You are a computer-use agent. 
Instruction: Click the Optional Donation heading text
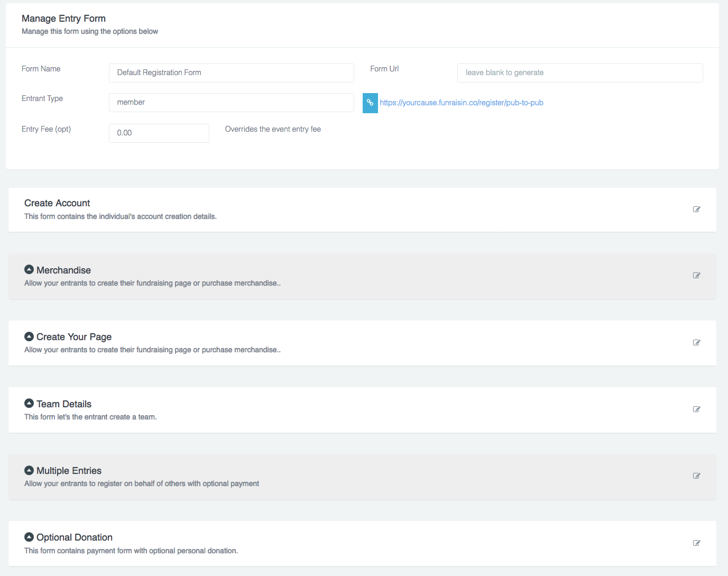74,537
